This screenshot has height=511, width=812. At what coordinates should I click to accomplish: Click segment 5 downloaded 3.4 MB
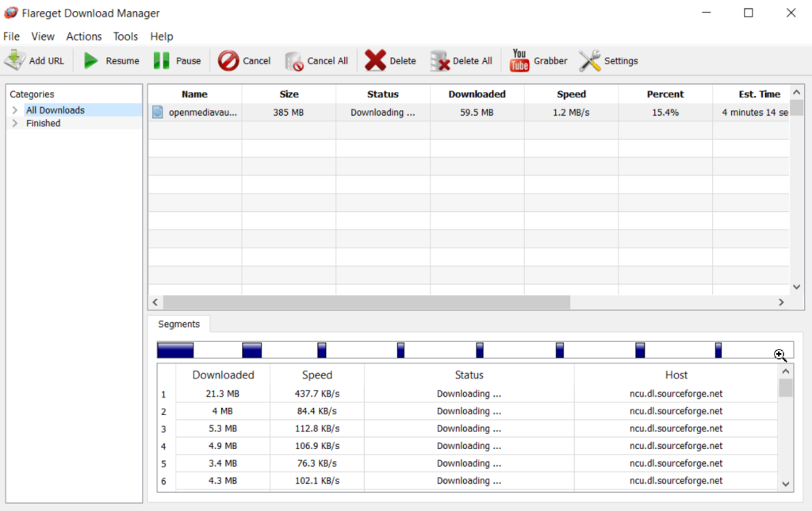click(x=223, y=463)
